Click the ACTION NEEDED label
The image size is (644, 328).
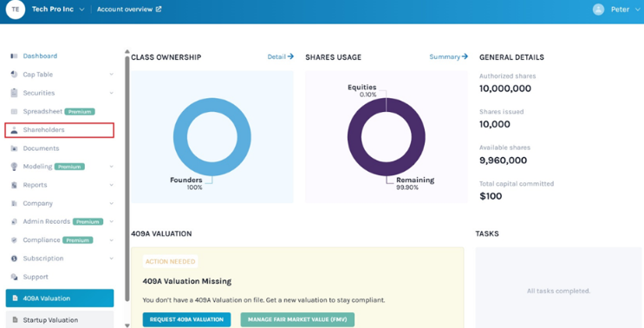click(x=171, y=261)
